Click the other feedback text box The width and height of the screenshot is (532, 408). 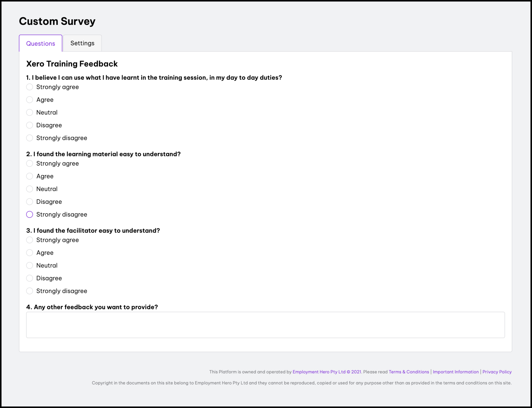point(265,325)
